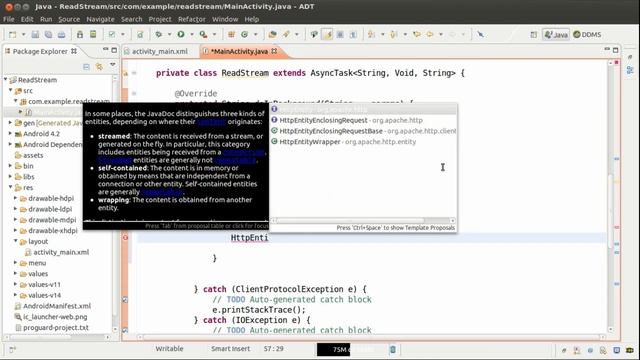This screenshot has height=360, width=640.
Task: Click the Open Perspective icon
Action: tap(534, 35)
